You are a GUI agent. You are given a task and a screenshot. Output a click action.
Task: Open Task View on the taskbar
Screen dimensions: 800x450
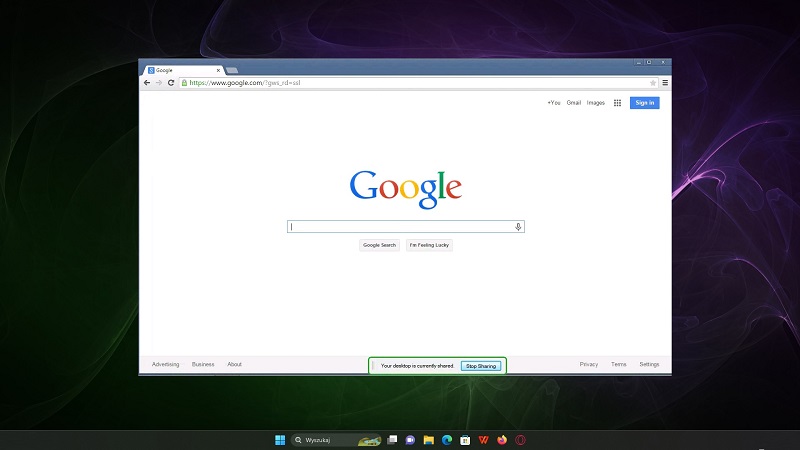point(392,440)
